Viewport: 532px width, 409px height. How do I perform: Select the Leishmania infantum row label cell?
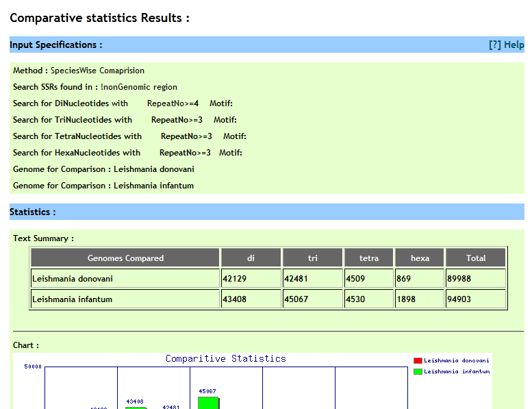click(x=125, y=299)
